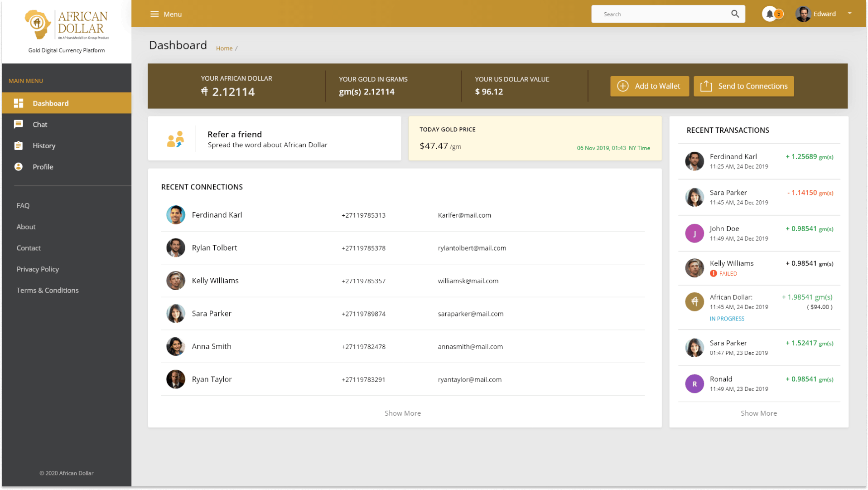This screenshot has height=490, width=868.
Task: Click the search magnifier icon
Action: coord(735,14)
